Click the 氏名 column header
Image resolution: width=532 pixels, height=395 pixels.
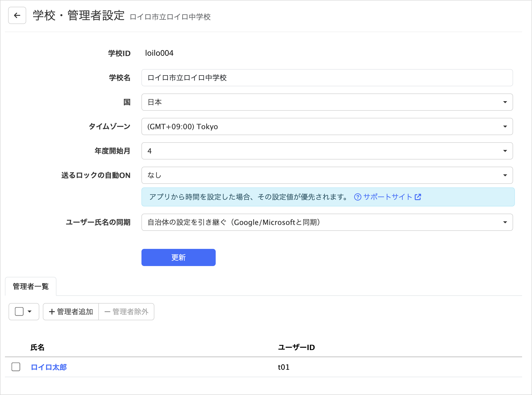pyautogui.click(x=37, y=347)
